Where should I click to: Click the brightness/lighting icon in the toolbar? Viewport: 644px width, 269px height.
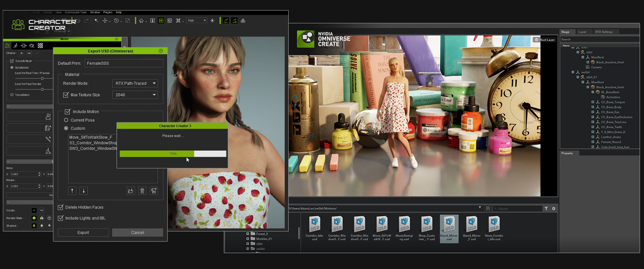point(212,20)
